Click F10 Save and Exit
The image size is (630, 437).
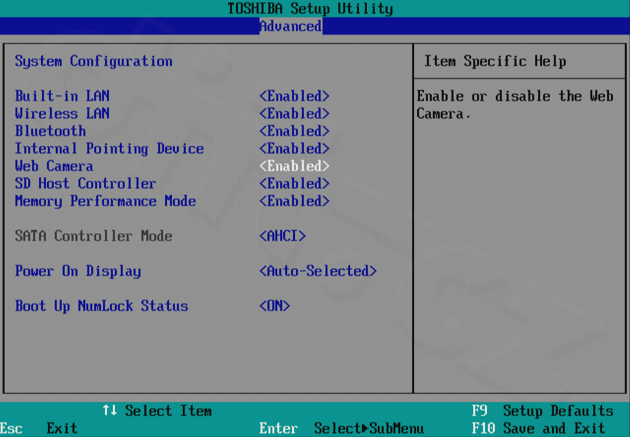(x=538, y=428)
